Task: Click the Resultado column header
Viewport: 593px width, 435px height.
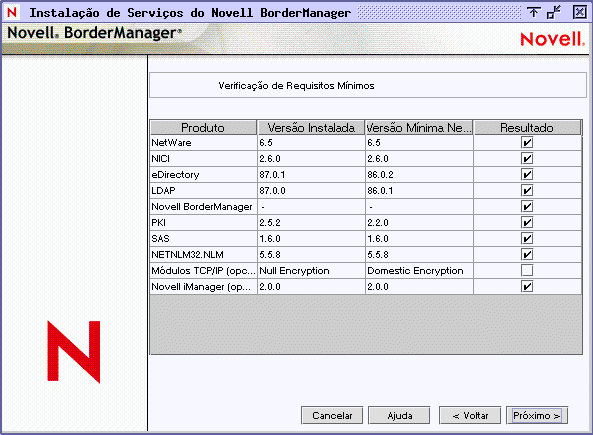Action: point(527,127)
